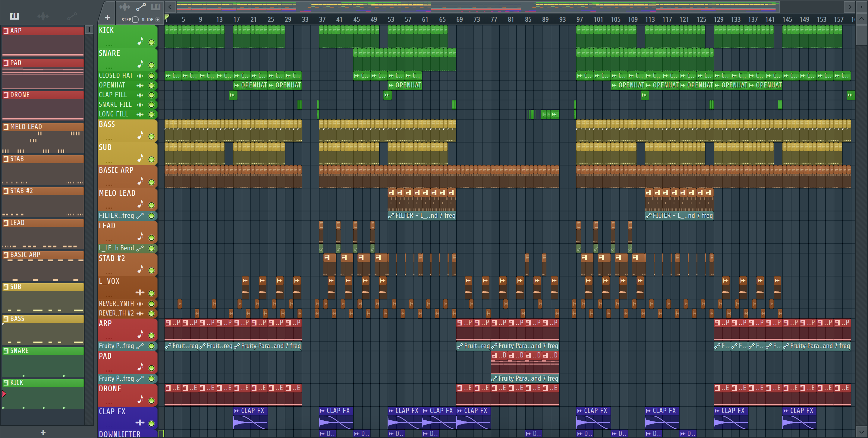Click the note icon on the SNARE track
868x438 pixels.
tap(140, 64)
